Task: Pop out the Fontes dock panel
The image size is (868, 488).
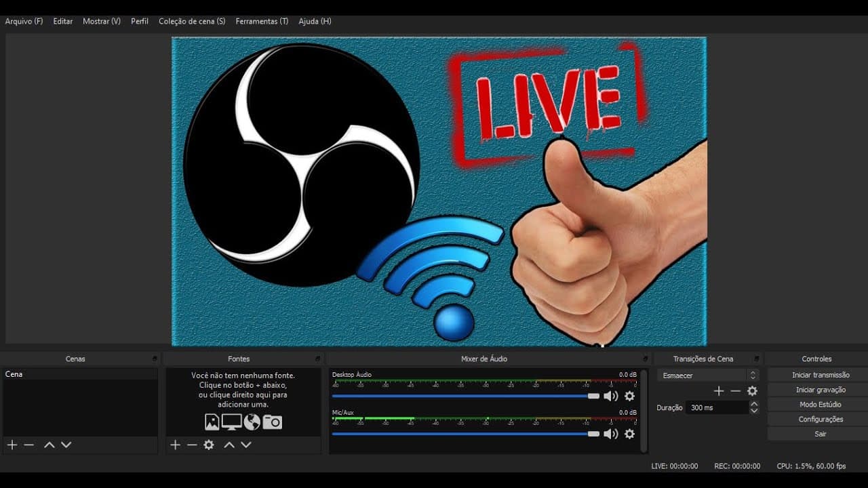Action: coord(317,359)
